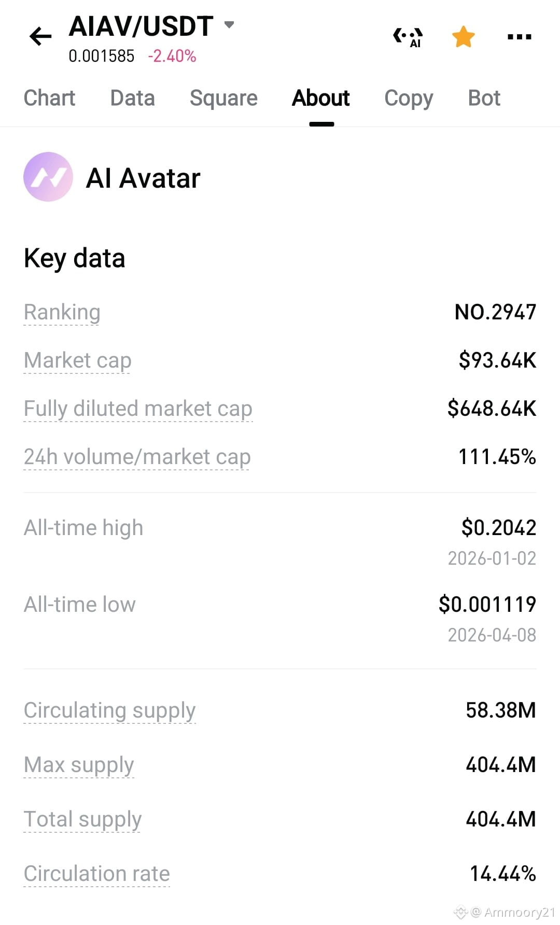The height and width of the screenshot is (925, 560).
Task: Tap the AI Avatar coin logo
Action: pos(48,177)
